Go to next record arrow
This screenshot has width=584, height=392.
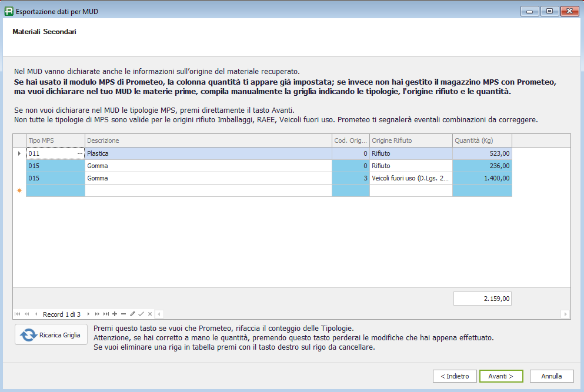[88, 314]
